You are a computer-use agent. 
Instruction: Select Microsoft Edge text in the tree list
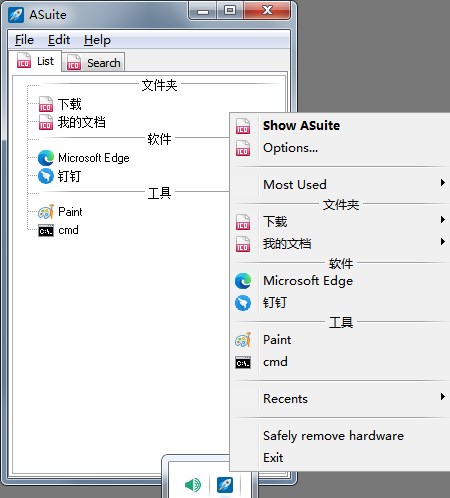94,158
